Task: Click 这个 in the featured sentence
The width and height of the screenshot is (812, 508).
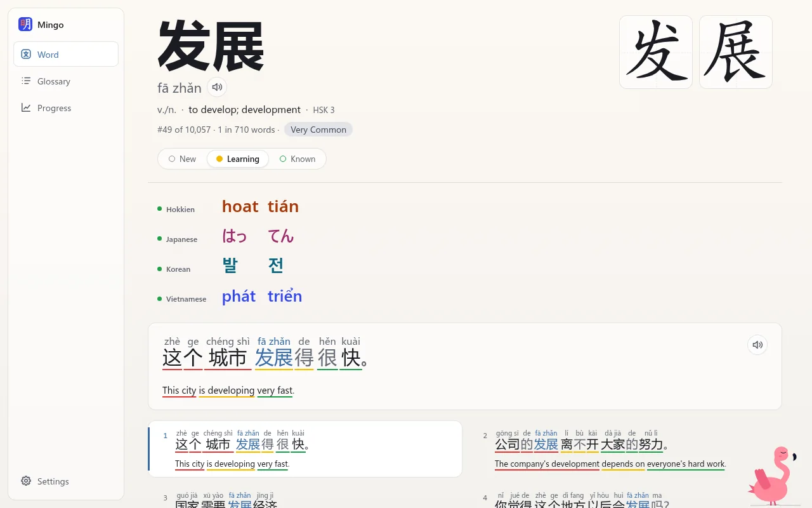Action: pyautogui.click(x=183, y=358)
